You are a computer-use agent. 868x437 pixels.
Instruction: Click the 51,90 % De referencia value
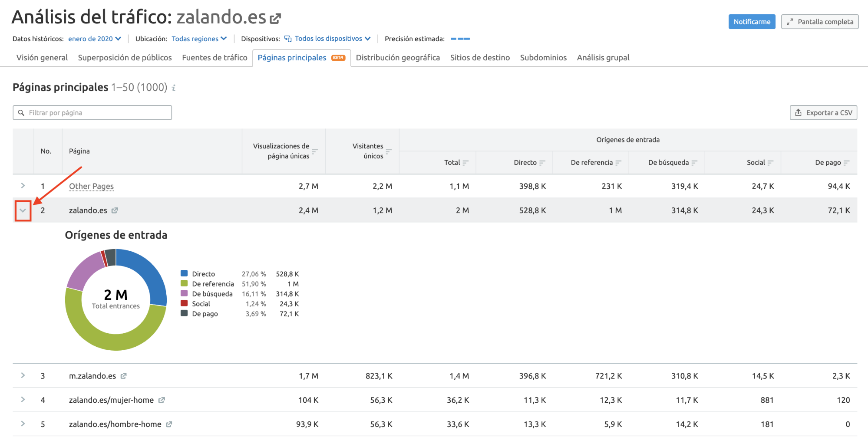coord(254,284)
